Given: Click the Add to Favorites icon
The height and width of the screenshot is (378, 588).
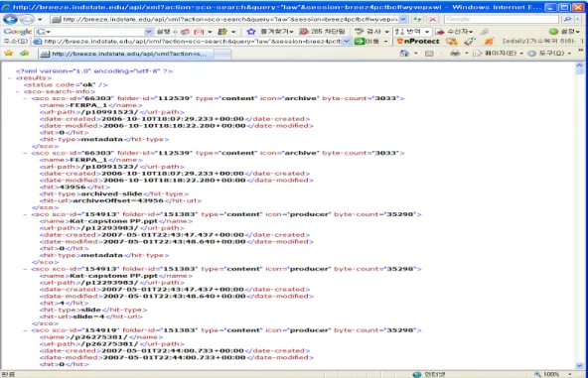Looking at the screenshot, I should click(25, 54).
